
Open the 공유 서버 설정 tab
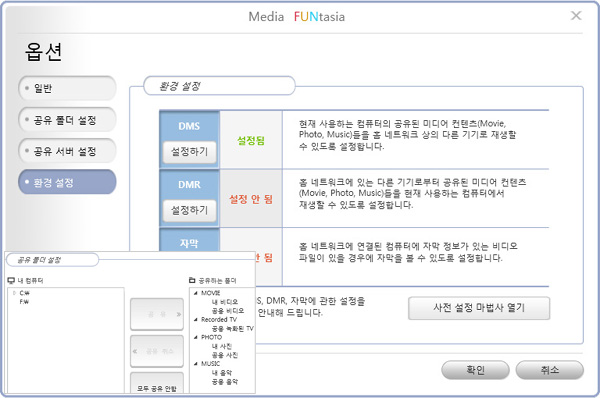(x=67, y=151)
